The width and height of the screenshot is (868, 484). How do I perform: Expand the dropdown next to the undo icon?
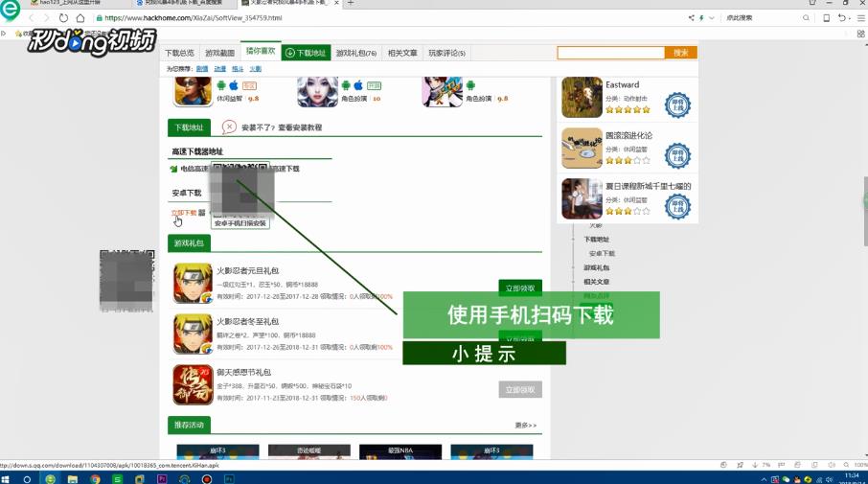(849, 18)
